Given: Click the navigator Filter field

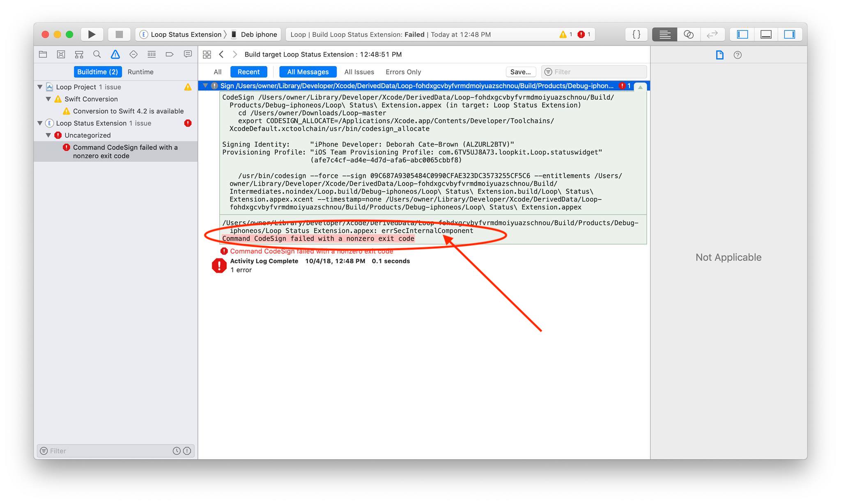Looking at the screenshot, I should (x=109, y=451).
